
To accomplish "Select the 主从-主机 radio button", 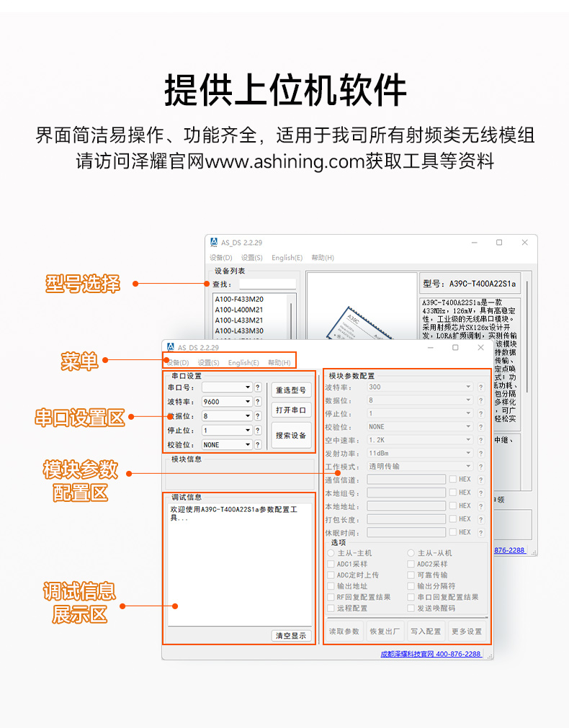I will point(331,553).
